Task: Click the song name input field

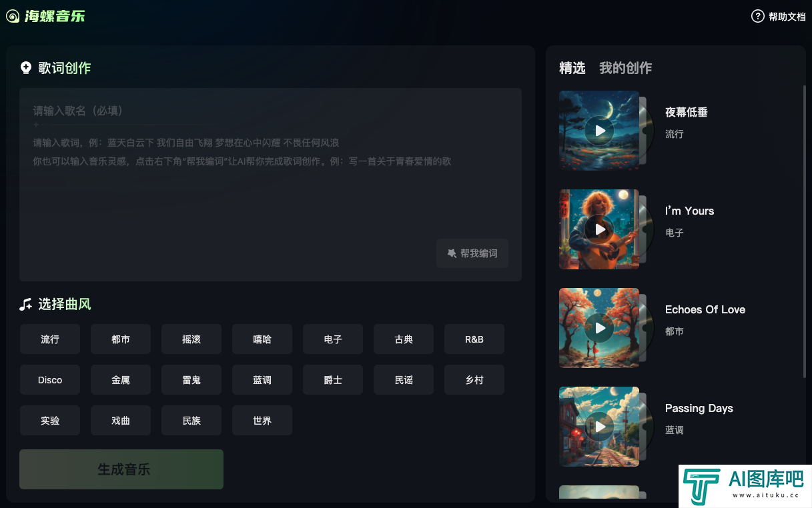Action: pyautogui.click(x=270, y=111)
